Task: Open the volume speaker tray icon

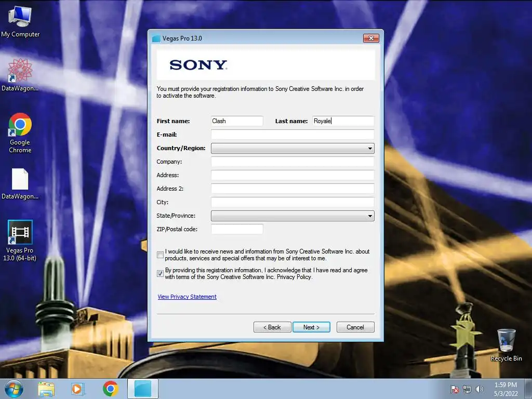Action: click(x=479, y=389)
